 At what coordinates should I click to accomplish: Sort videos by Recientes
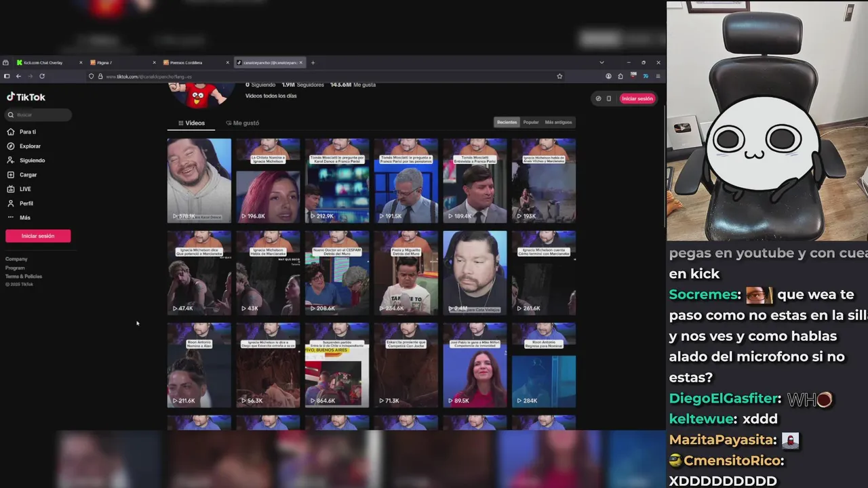tap(507, 122)
